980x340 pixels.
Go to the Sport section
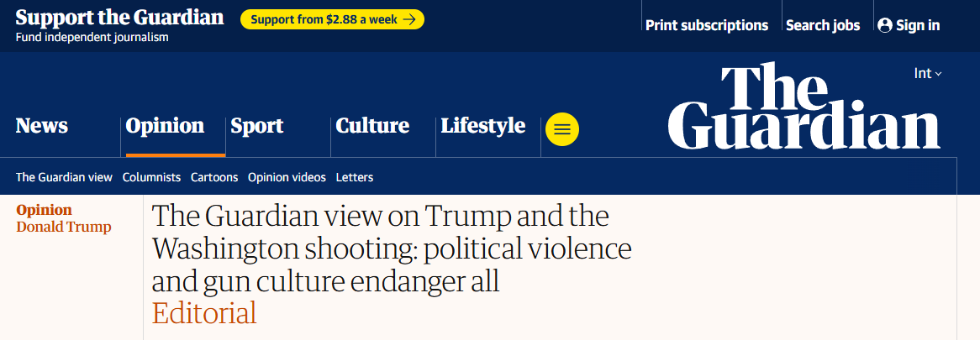tap(257, 126)
